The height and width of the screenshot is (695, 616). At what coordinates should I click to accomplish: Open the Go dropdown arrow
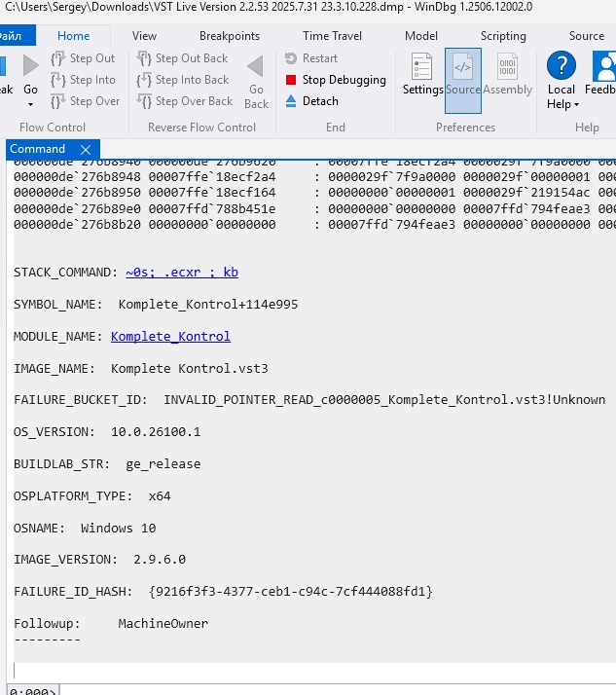pos(30,105)
